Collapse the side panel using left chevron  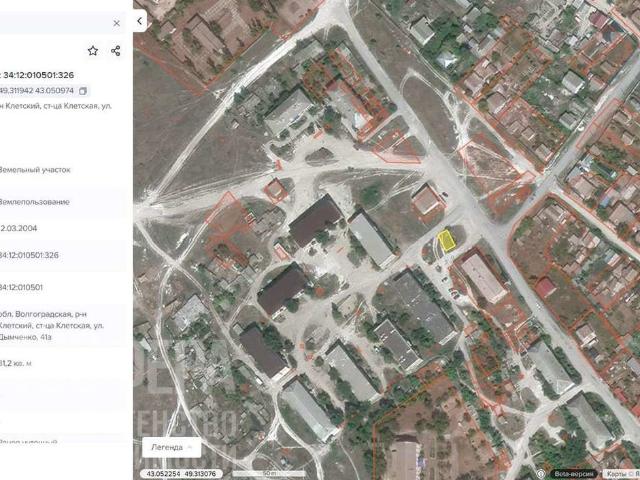(140, 20)
